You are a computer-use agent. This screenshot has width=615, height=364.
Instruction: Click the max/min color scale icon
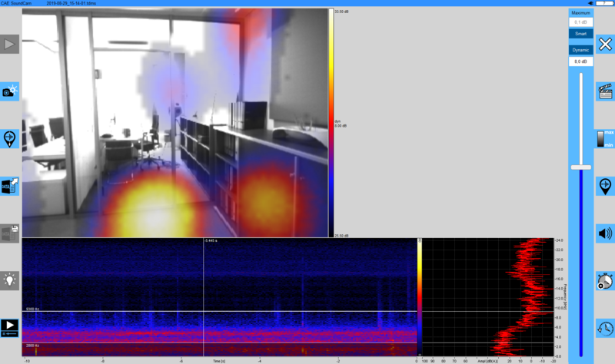tap(605, 139)
